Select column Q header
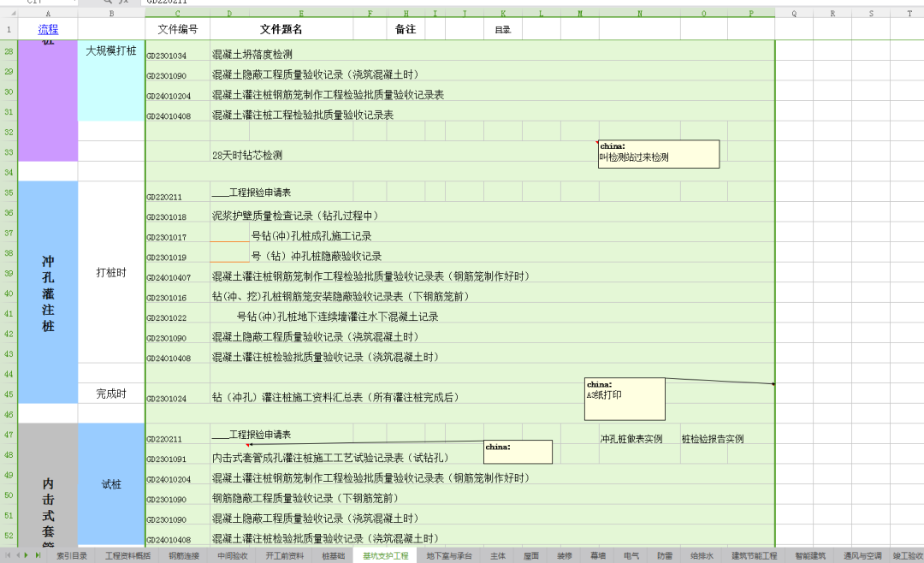 [794, 14]
